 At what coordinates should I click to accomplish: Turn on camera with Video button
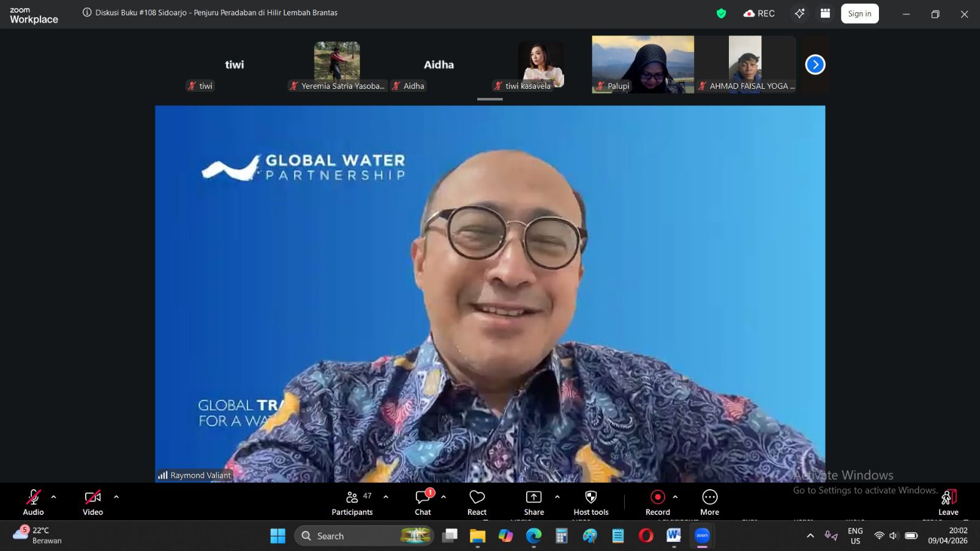pos(92,503)
